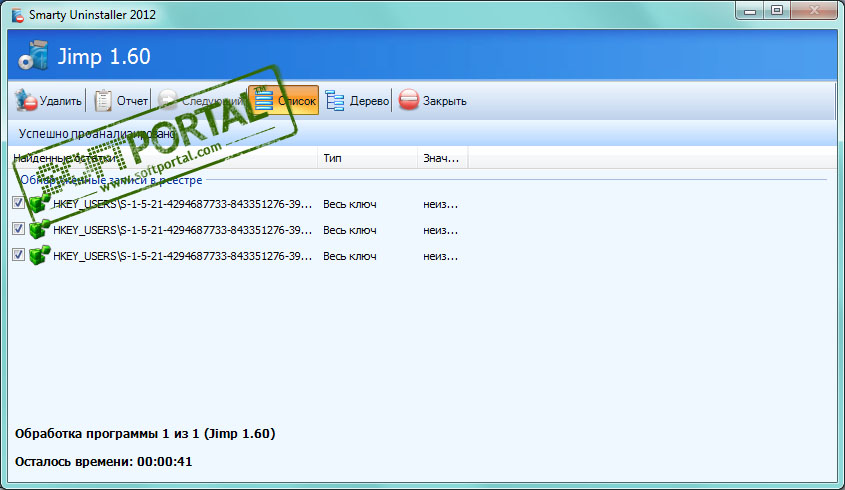The height and width of the screenshot is (490, 845).
Task: Click 'Весь ключ' in the first row
Action: coord(350,204)
